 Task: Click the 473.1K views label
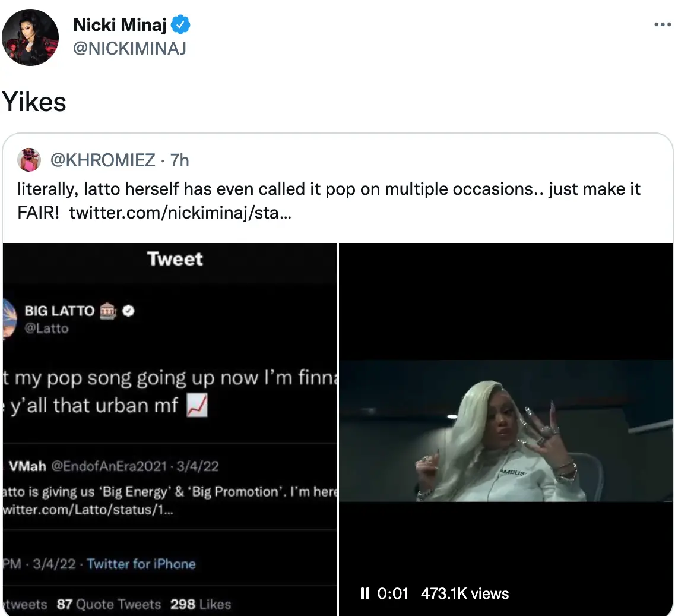(464, 593)
